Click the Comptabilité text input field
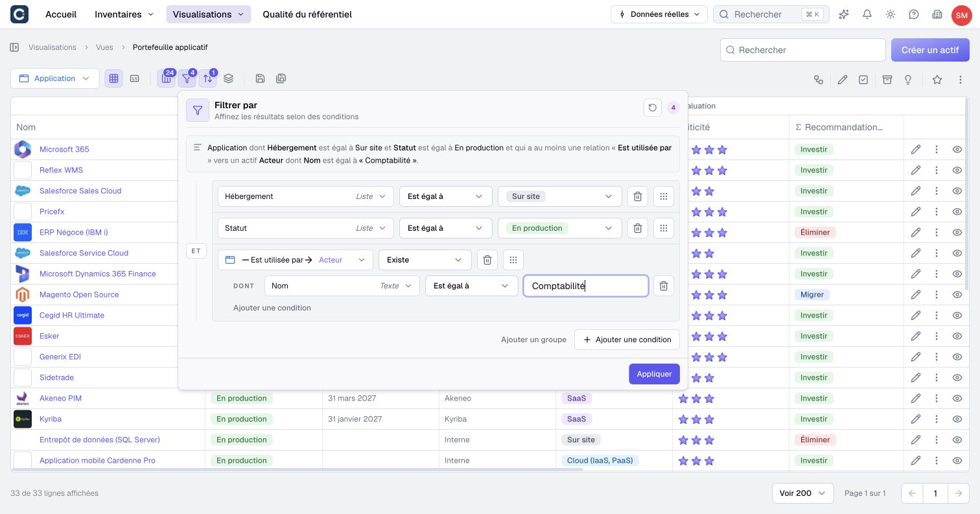Image resolution: width=980 pixels, height=514 pixels. point(586,286)
